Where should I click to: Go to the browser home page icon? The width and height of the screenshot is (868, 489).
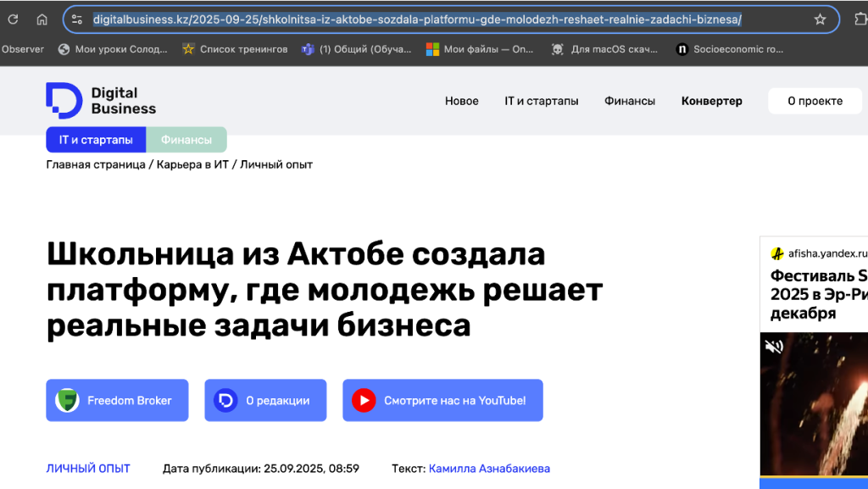point(42,19)
